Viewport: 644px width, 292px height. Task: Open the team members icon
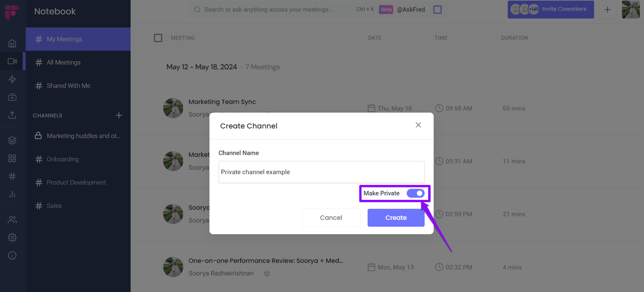12,220
